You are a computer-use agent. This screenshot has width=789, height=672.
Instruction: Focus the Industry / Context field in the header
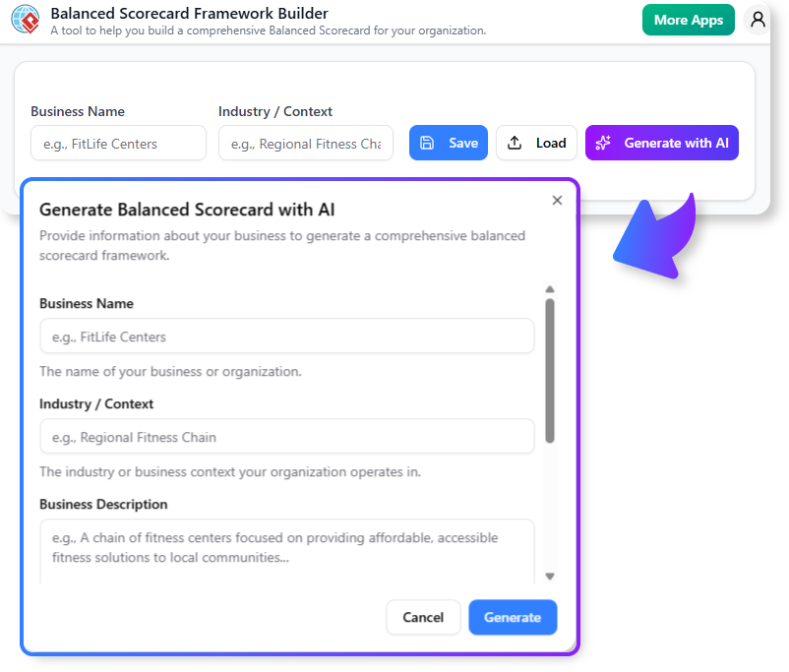pos(305,143)
